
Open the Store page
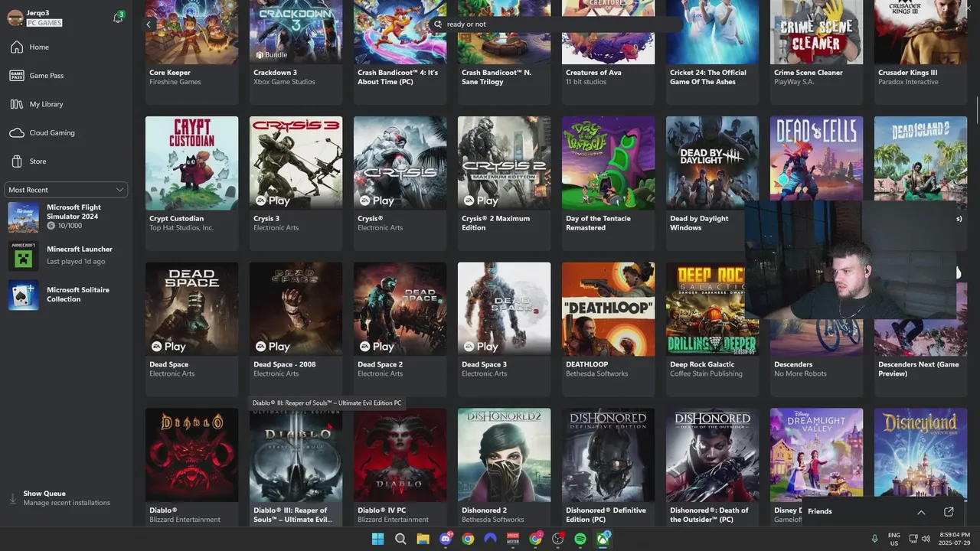pyautogui.click(x=64, y=161)
